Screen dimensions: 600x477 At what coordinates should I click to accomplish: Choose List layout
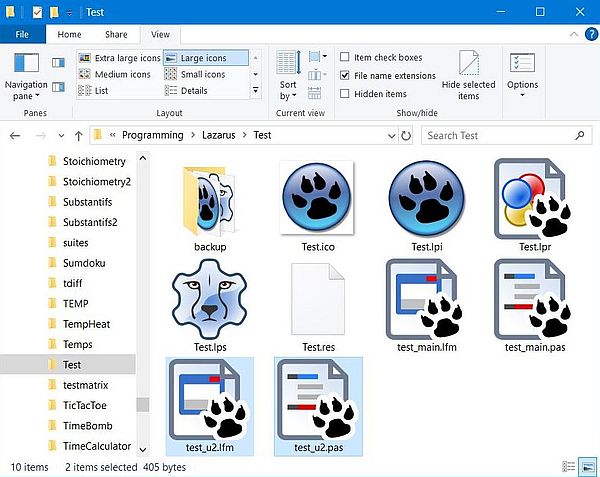point(93,91)
